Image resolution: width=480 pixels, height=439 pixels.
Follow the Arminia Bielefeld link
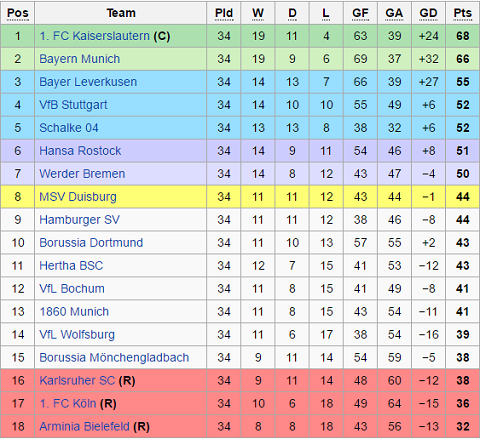(x=84, y=427)
